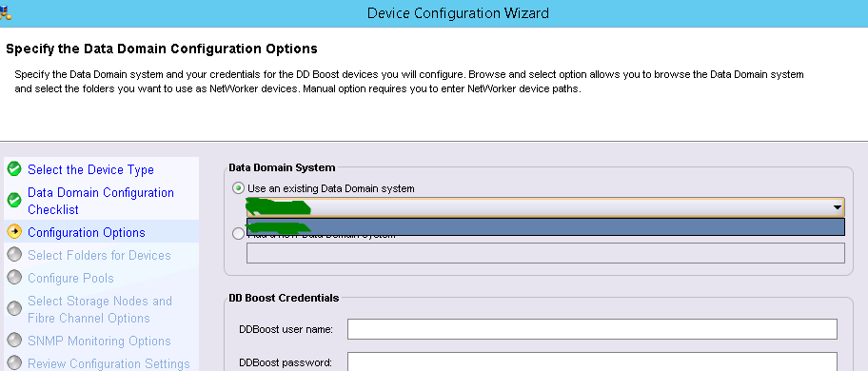868x371 pixels.
Task: Click the existing Data Domain system combo box
Action: tap(545, 208)
